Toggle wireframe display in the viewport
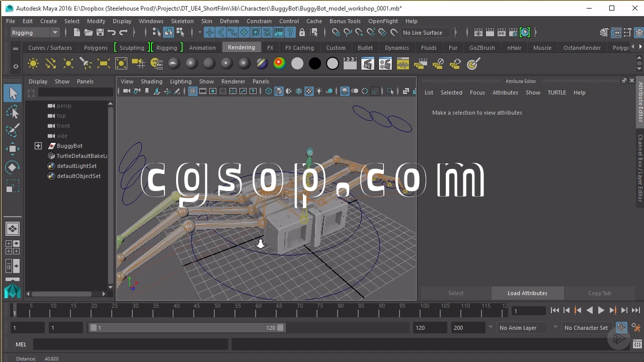The width and height of the screenshot is (644, 362). (269, 92)
